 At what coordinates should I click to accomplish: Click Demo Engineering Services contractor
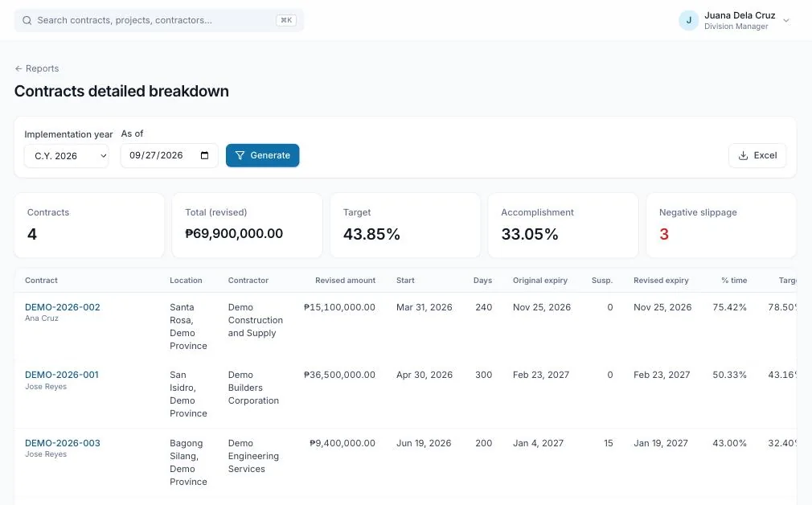(253, 456)
